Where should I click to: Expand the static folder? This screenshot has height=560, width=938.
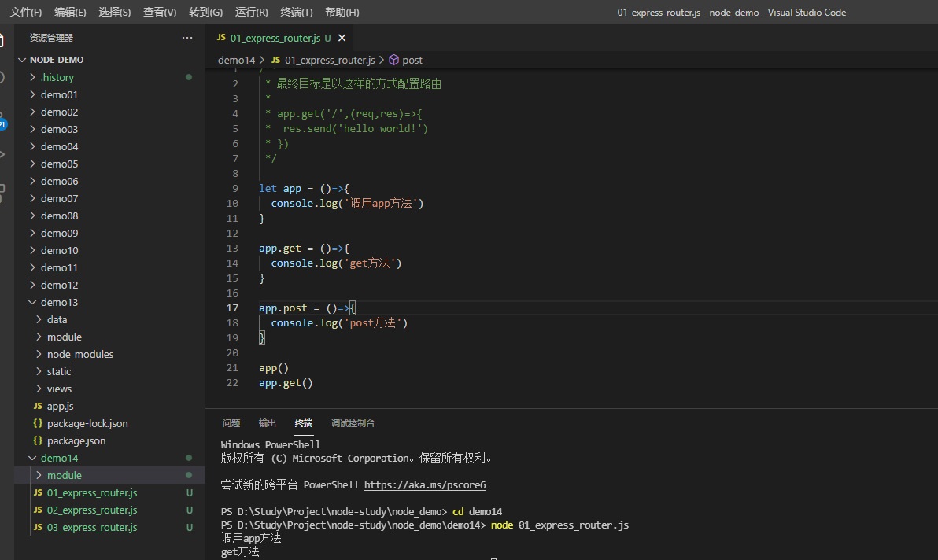(39, 372)
